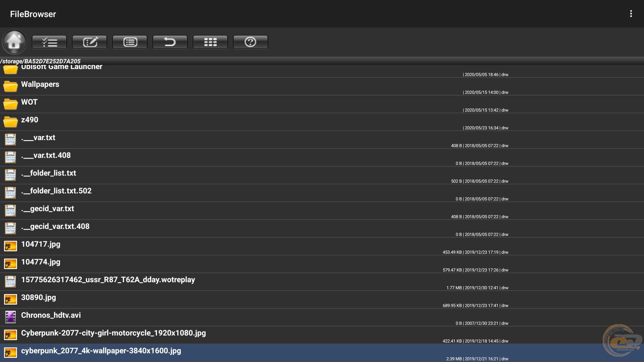Viewport: 644px width, 362px height.
Task: Click the 30890.jpg image icon
Action: [10, 299]
